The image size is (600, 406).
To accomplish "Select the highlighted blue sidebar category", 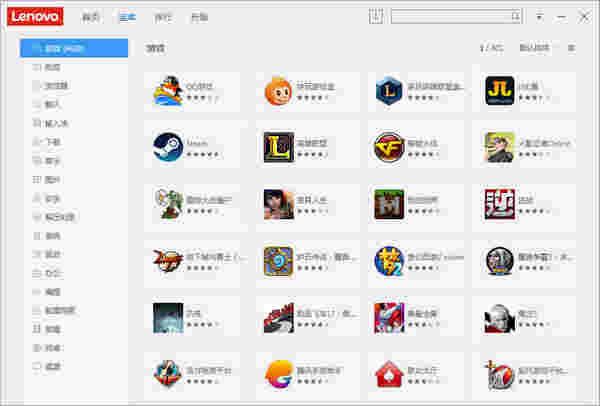I will [x=74, y=48].
